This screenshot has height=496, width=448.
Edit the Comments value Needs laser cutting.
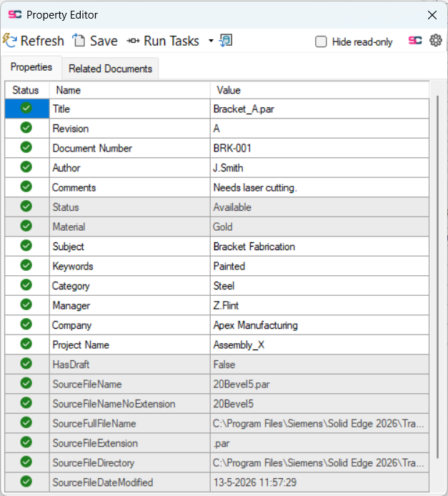coord(319,187)
